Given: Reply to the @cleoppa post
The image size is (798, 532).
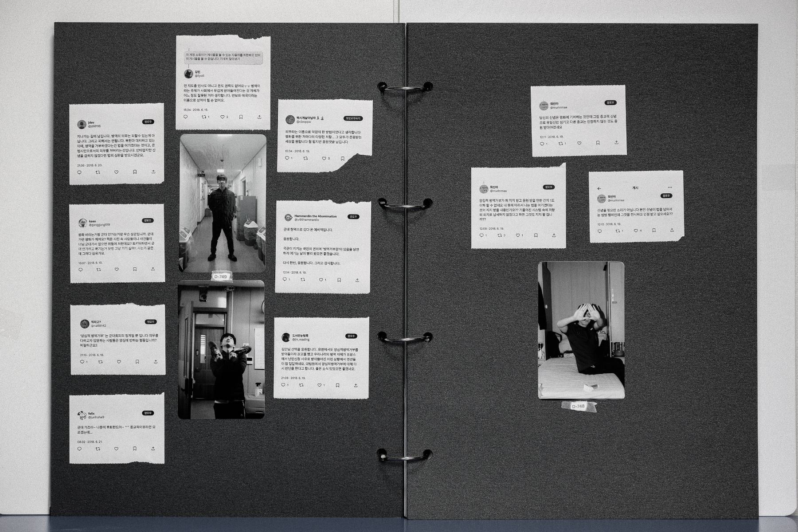Looking at the screenshot, I should pyautogui.click(x=287, y=158).
